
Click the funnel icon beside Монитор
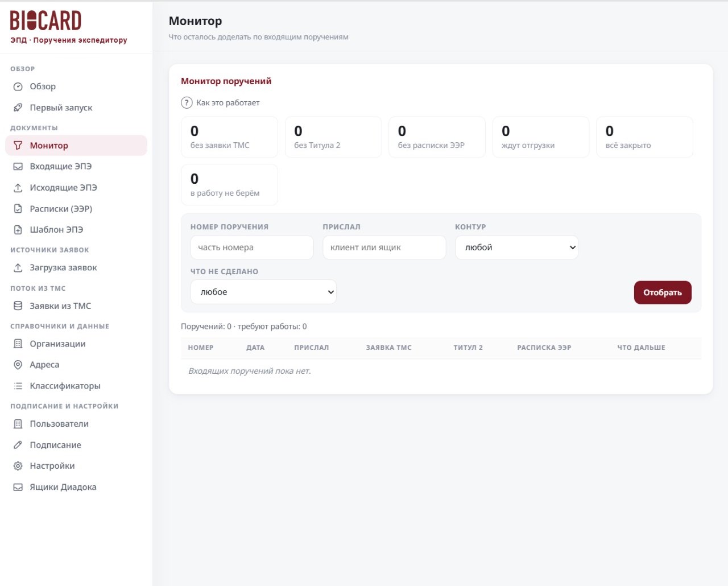click(18, 146)
